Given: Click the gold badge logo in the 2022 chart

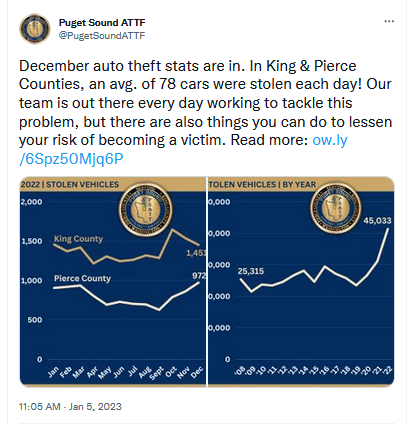Looking at the screenshot, I should (146, 210).
